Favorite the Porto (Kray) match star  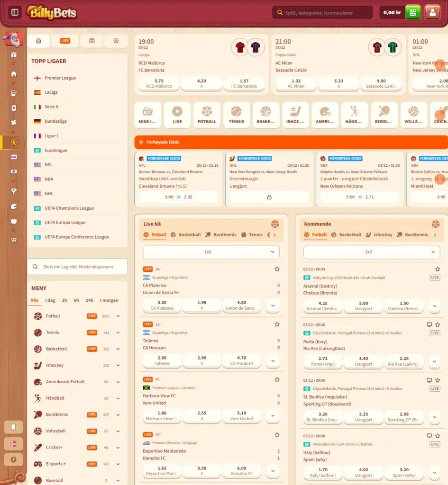pyautogui.click(x=438, y=324)
